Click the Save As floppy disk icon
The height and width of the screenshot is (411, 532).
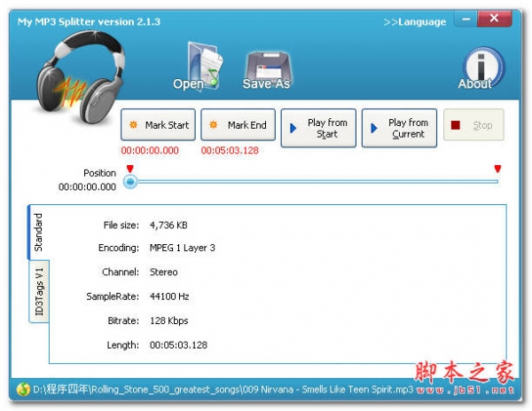tap(267, 70)
